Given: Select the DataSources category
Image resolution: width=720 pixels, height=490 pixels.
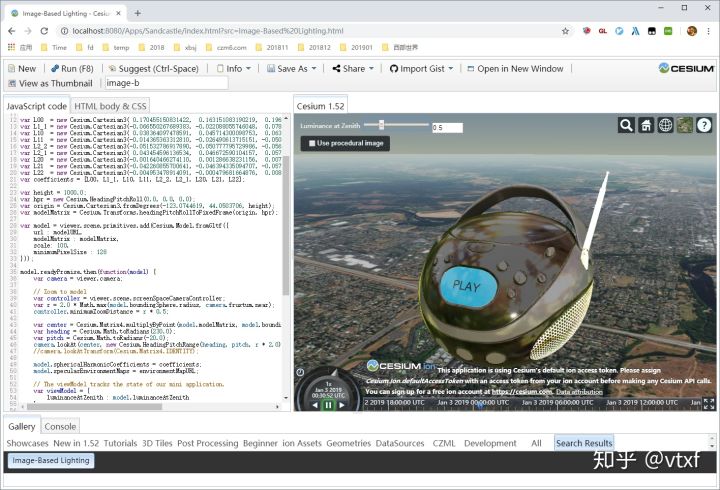Looking at the screenshot, I should coord(400,443).
